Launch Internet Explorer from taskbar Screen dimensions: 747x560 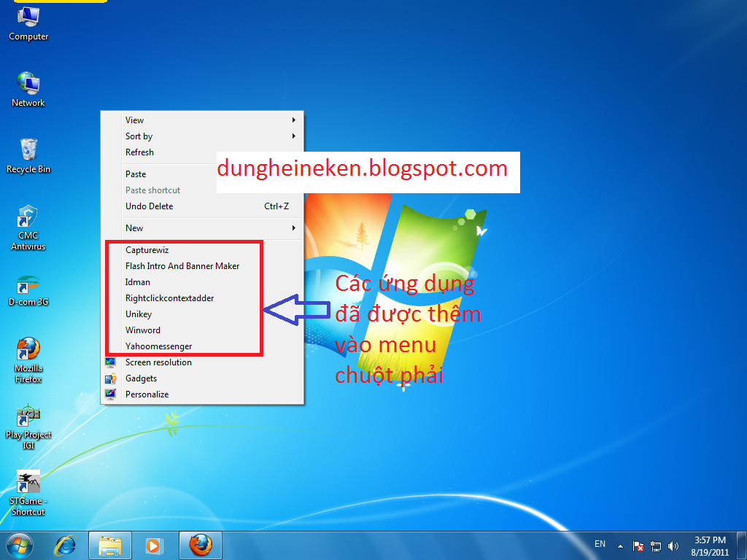coord(65,545)
